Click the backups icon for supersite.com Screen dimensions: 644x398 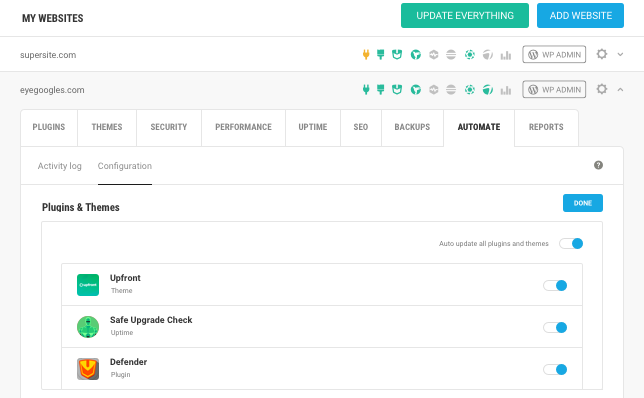point(470,54)
